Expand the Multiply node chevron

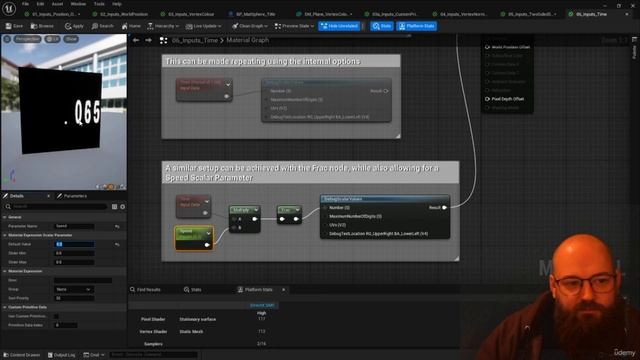(256, 210)
